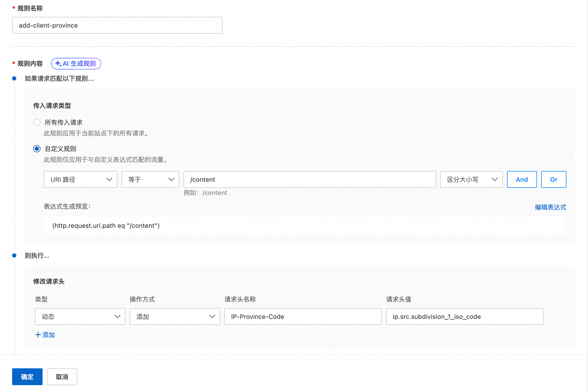Click the Or condition button
Screen dimensions: 588x392
(x=554, y=179)
